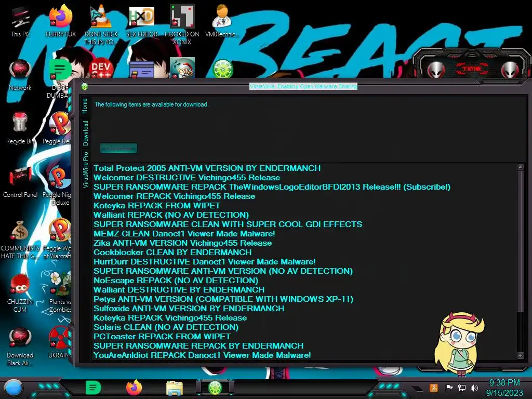Open the Download Black Ali... desktop icon

20,347
